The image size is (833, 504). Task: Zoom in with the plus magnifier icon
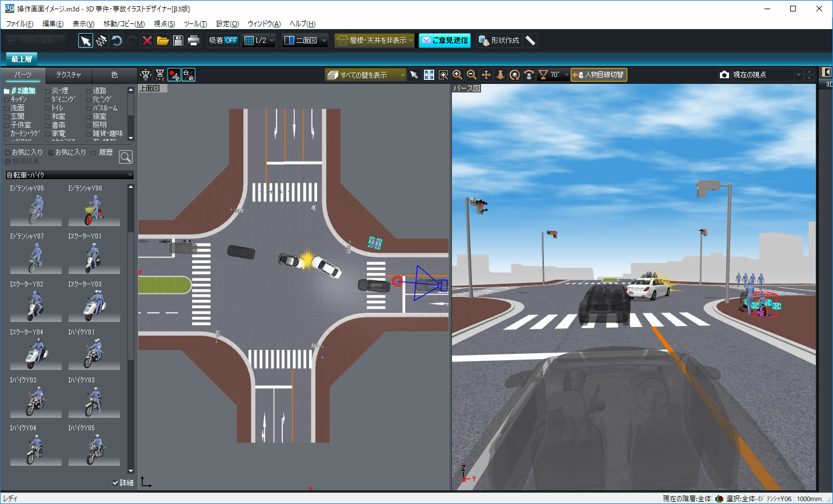(x=457, y=75)
